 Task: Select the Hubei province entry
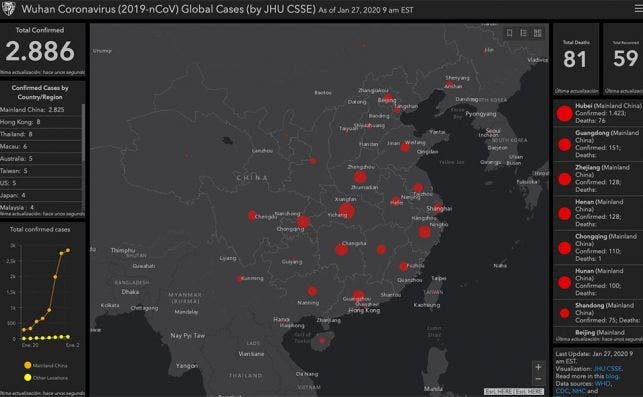tap(598, 113)
